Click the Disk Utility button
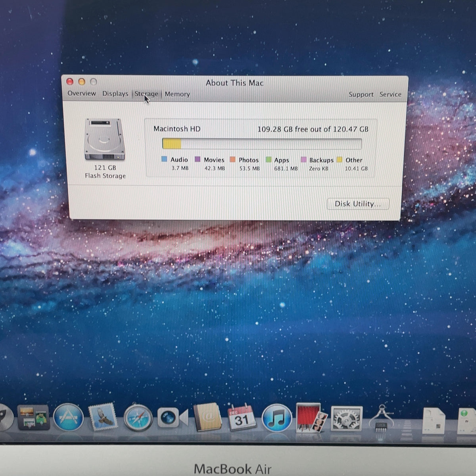476x476 pixels. [x=358, y=204]
